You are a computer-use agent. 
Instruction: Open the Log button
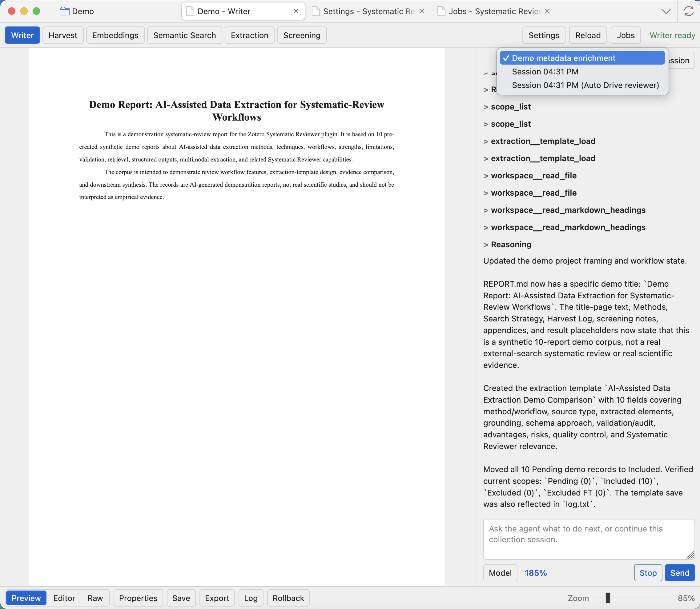(x=251, y=598)
